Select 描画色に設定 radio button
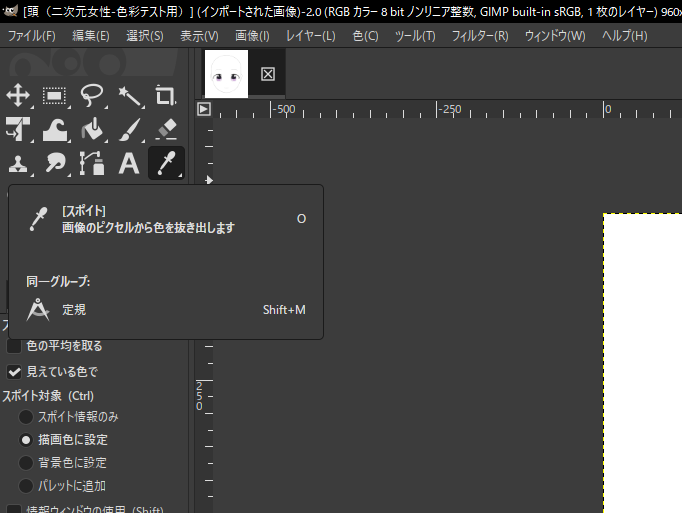The image size is (682, 513). coord(26,440)
